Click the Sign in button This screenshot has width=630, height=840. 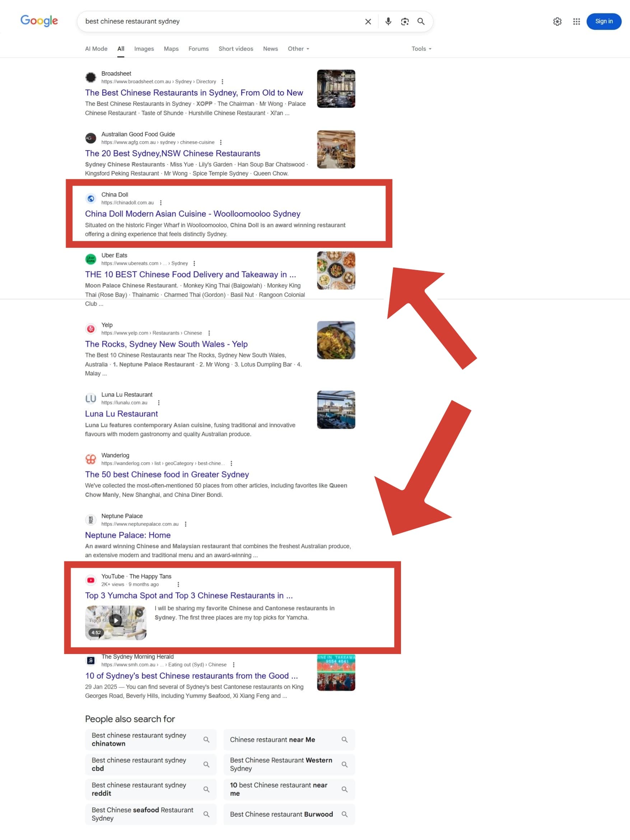click(603, 21)
